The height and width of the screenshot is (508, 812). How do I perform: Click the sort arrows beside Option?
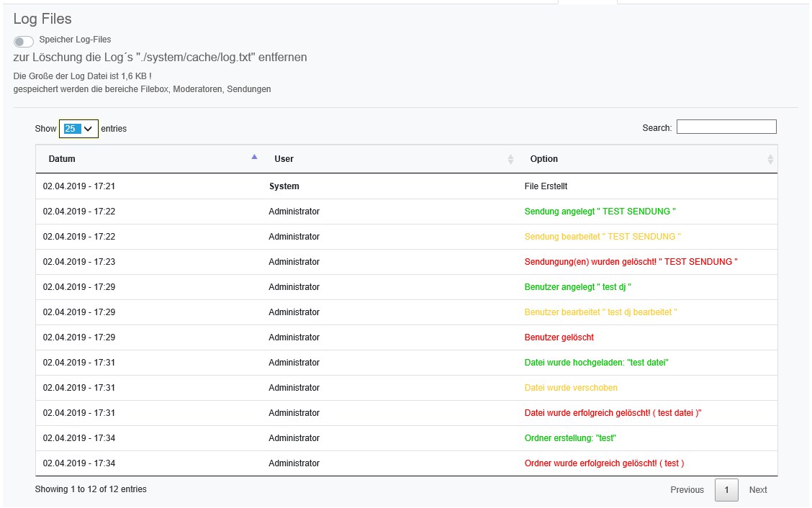coord(770,159)
